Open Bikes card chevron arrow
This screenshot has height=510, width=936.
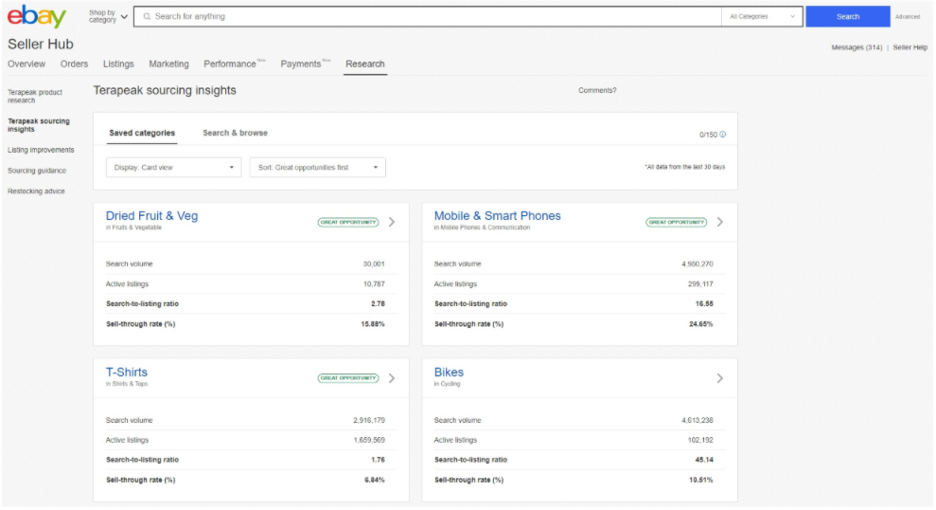[x=720, y=378]
